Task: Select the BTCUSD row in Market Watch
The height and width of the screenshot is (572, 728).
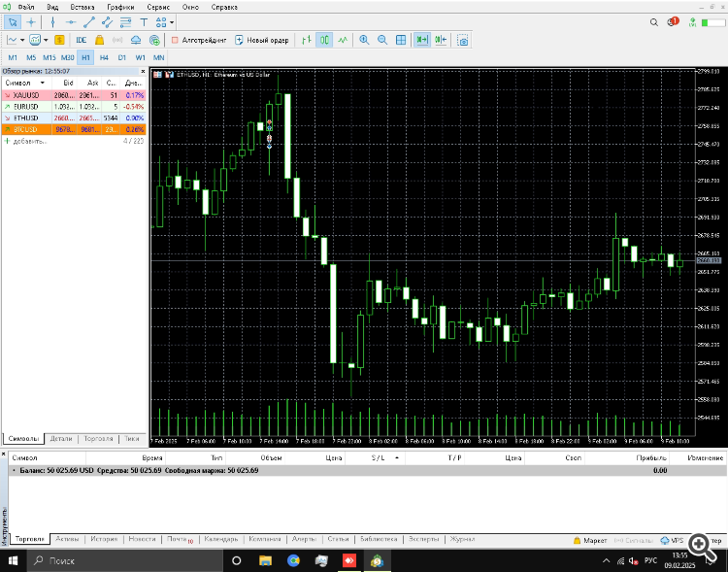Action: click(x=74, y=129)
